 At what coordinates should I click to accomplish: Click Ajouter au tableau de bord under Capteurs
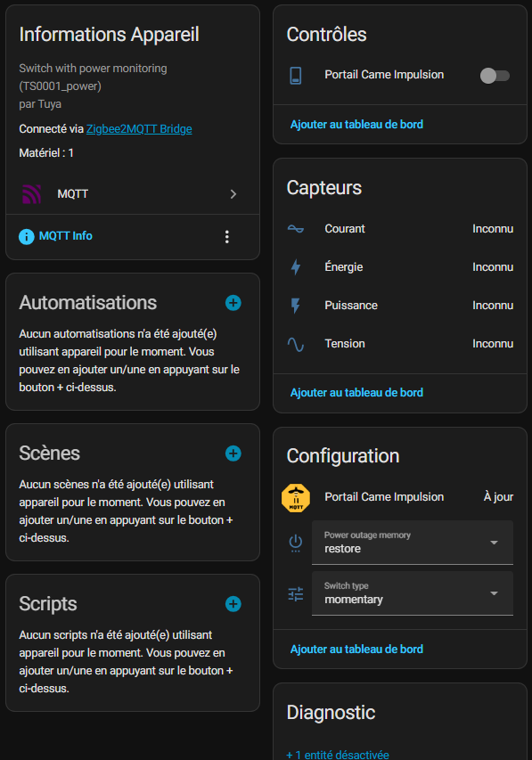click(x=356, y=392)
